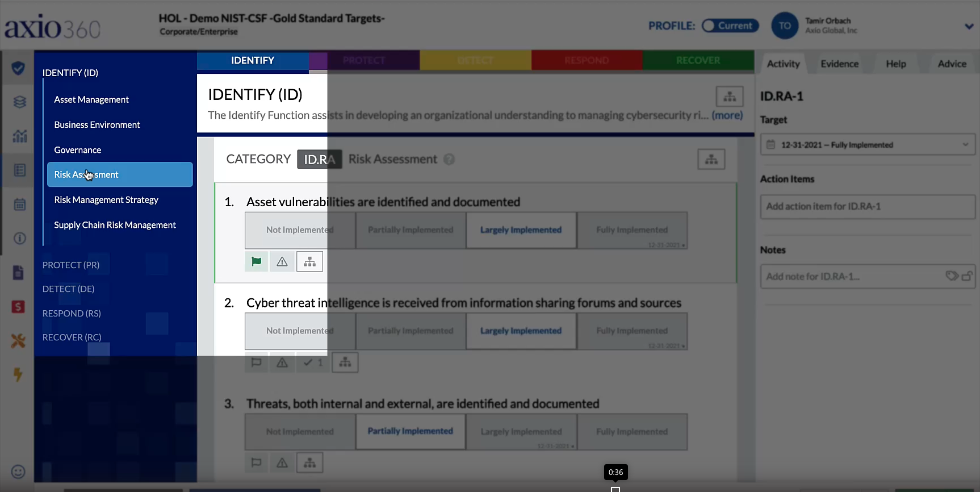
Task: Select Largely Implemented for item 1
Action: click(x=521, y=230)
